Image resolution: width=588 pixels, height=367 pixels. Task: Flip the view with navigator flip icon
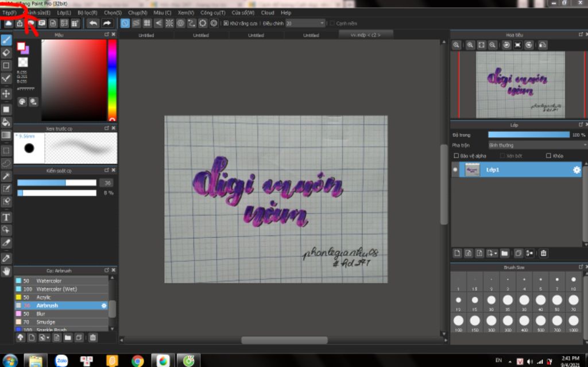click(x=542, y=45)
